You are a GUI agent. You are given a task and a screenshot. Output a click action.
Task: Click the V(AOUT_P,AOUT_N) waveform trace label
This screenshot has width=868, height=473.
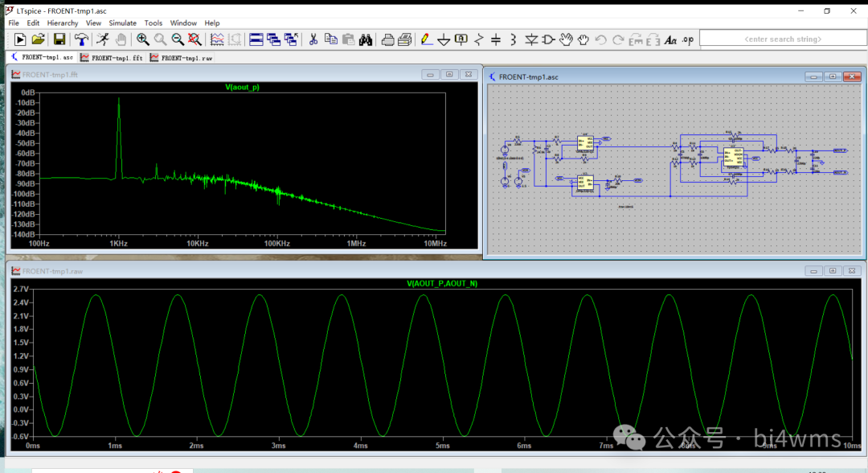442,284
